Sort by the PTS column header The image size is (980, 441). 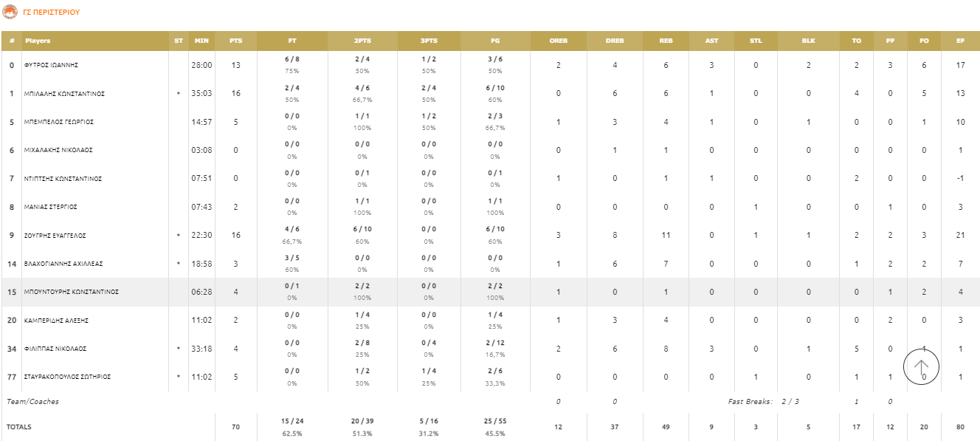pos(235,41)
